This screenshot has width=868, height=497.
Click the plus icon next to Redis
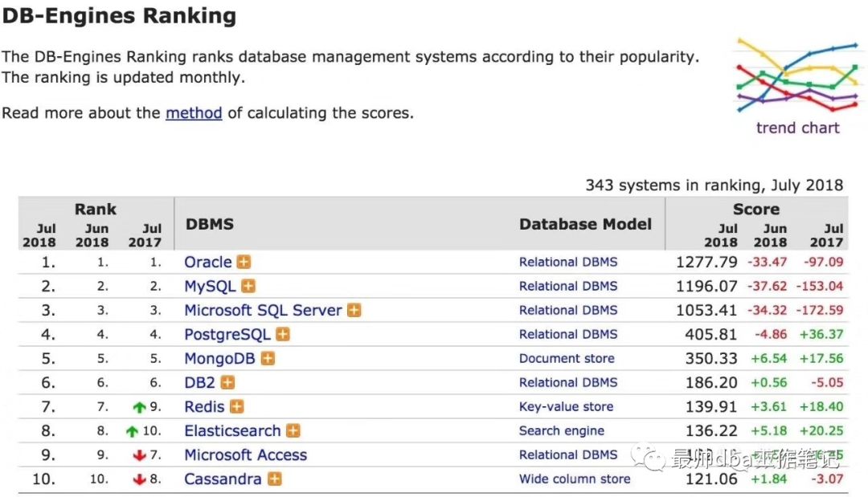236,407
